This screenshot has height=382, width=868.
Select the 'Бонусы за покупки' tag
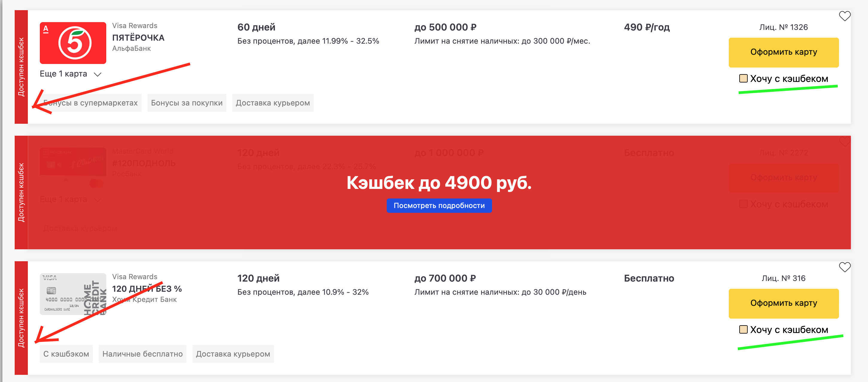(x=187, y=103)
